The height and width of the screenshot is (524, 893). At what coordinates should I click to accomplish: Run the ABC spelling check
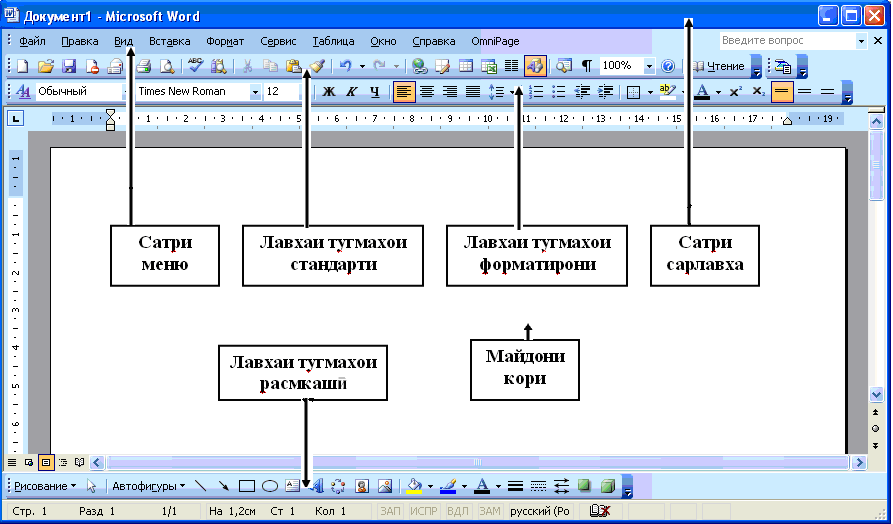(x=195, y=66)
